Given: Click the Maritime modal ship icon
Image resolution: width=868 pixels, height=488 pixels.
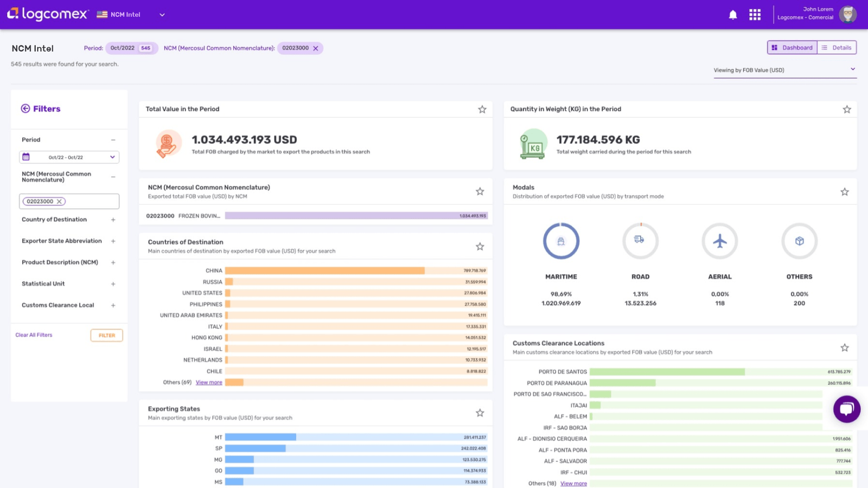Looking at the screenshot, I should click(x=561, y=241).
